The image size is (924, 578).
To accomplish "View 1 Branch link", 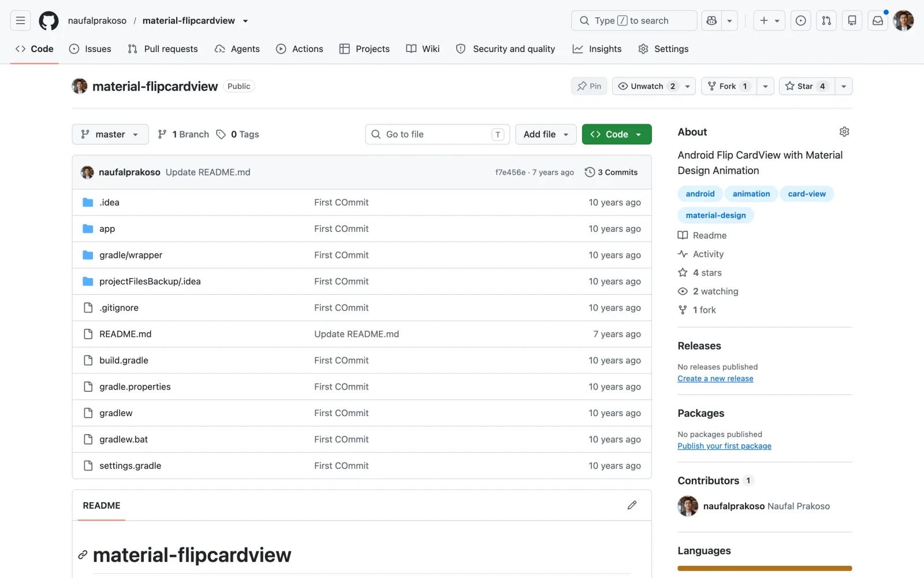I will point(183,134).
